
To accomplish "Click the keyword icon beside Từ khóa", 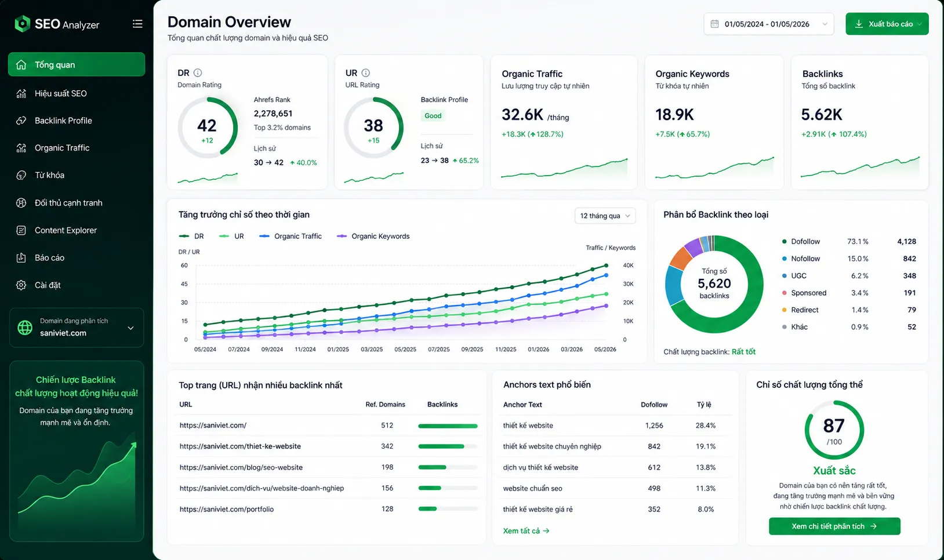I will click(21, 175).
